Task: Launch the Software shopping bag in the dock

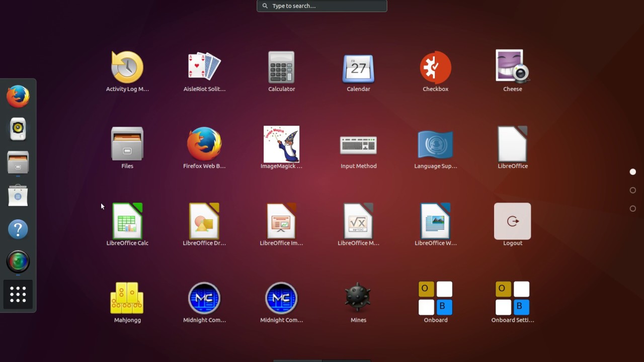Action: click(18, 195)
